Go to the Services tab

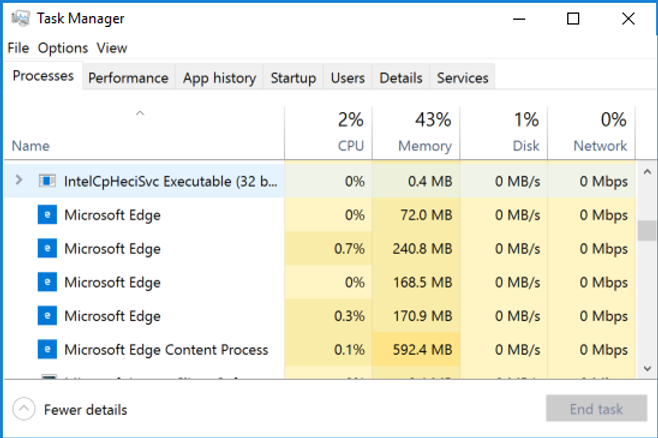click(x=462, y=78)
